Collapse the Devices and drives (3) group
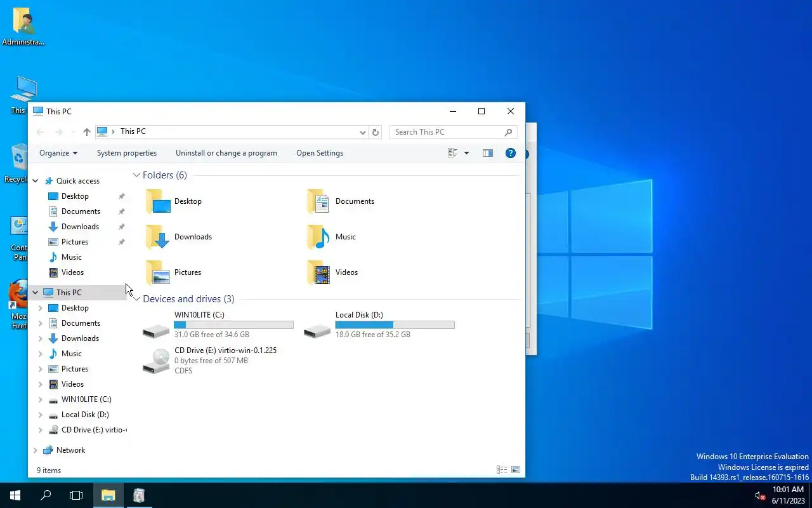This screenshot has width=812, height=508. [136, 299]
